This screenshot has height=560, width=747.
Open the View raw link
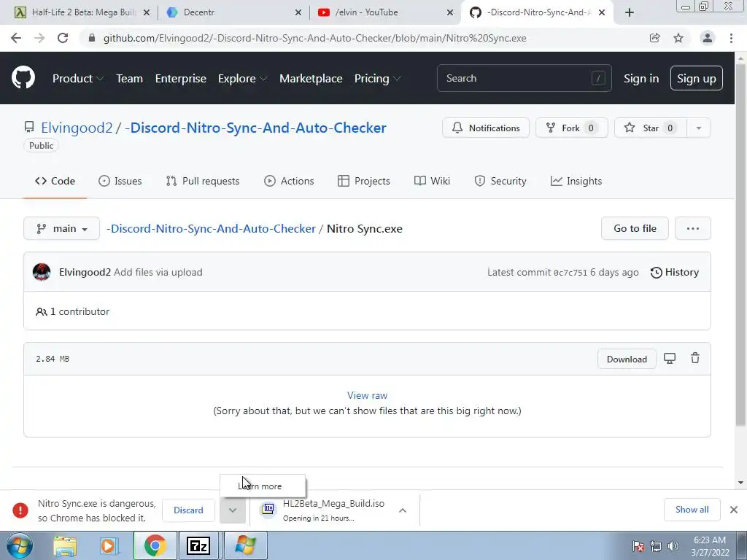[x=368, y=395]
